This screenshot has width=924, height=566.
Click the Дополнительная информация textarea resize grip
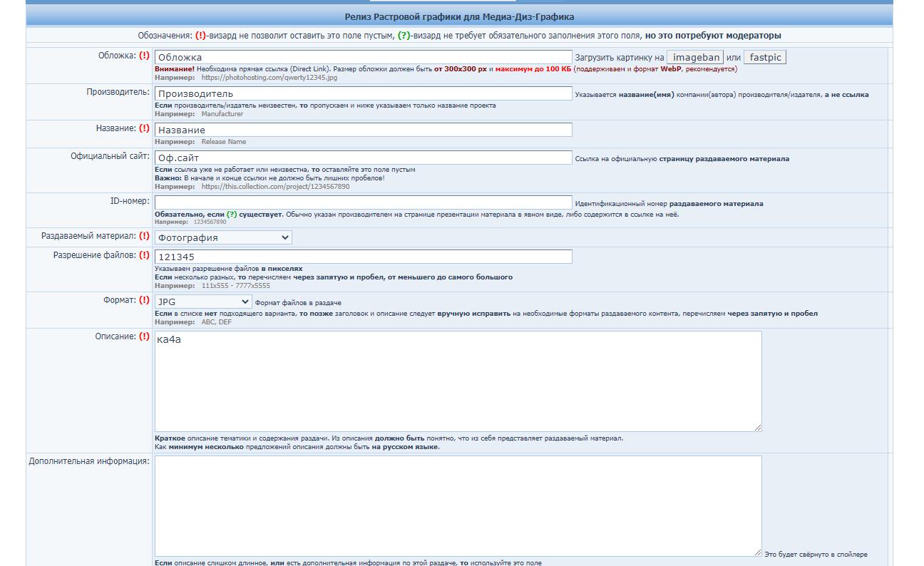757,552
